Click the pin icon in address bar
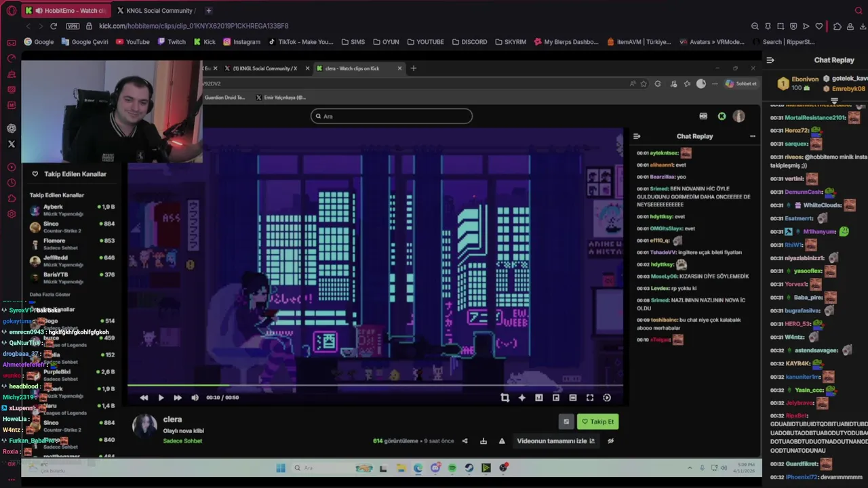The image size is (868, 488). pyautogui.click(x=768, y=26)
